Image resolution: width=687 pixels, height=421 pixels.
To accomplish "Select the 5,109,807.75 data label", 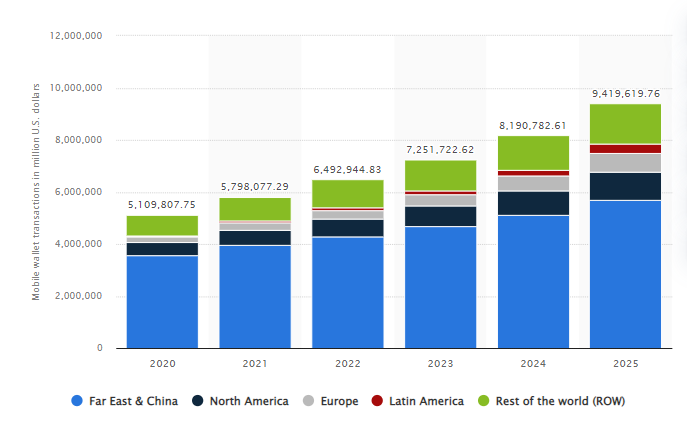I will point(162,205).
